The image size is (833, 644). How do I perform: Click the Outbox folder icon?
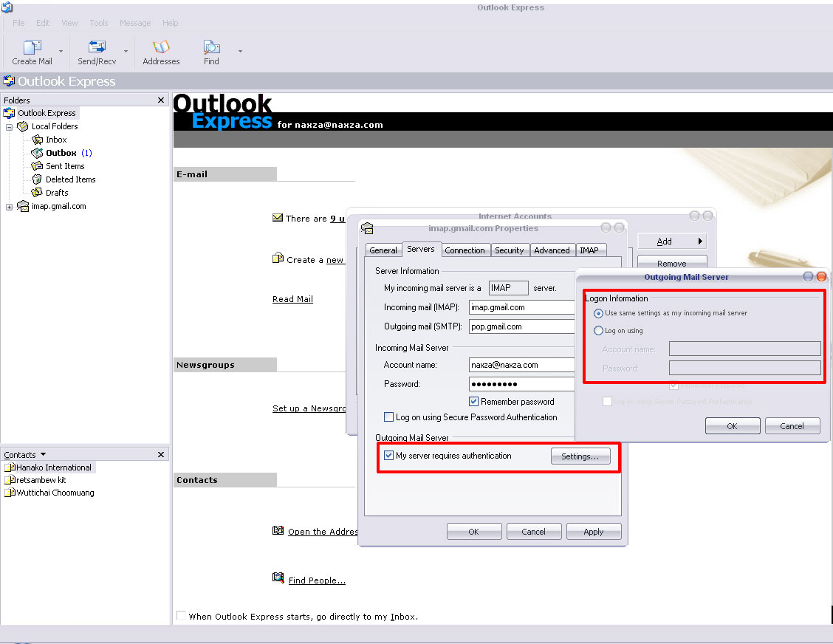(x=37, y=153)
